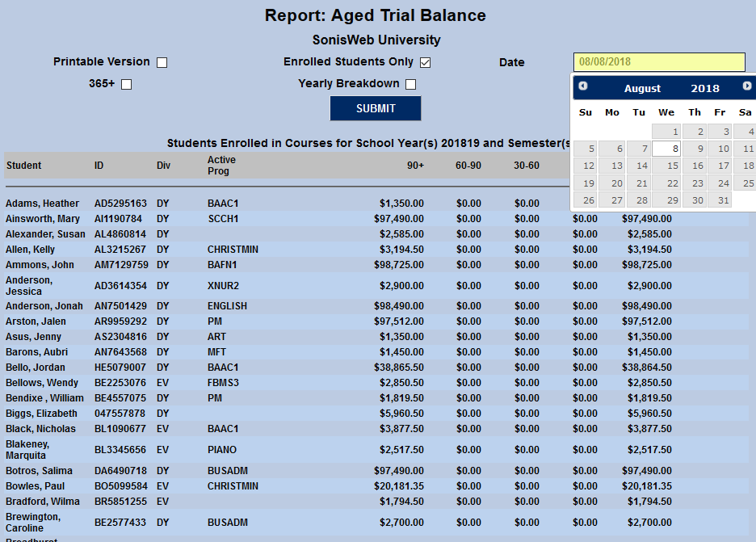Select the date input showing 08/08/2018
The width and height of the screenshot is (756, 542).
(x=657, y=61)
